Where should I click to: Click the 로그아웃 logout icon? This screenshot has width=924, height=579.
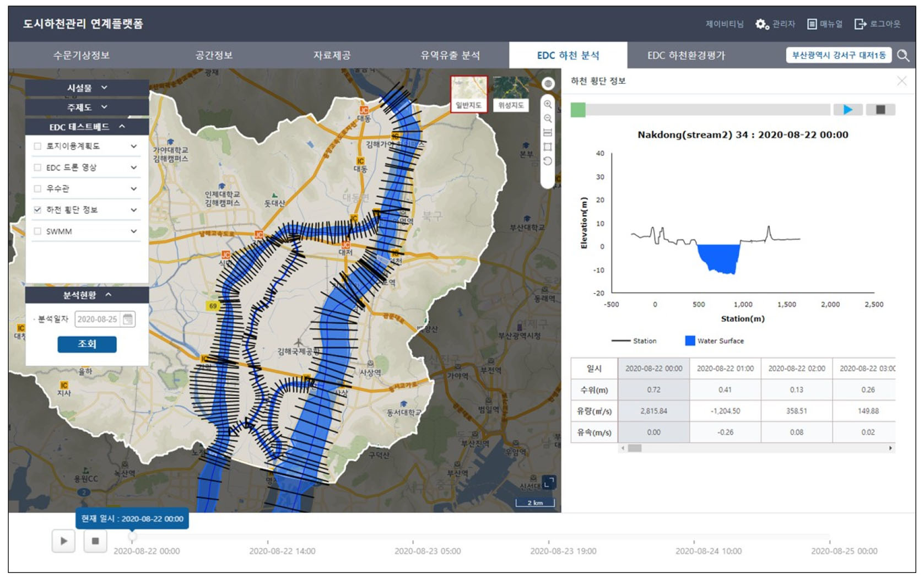coord(860,24)
